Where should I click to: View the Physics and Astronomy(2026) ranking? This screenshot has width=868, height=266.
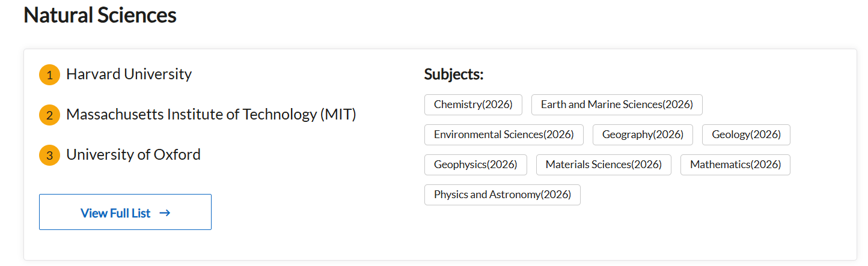click(503, 195)
